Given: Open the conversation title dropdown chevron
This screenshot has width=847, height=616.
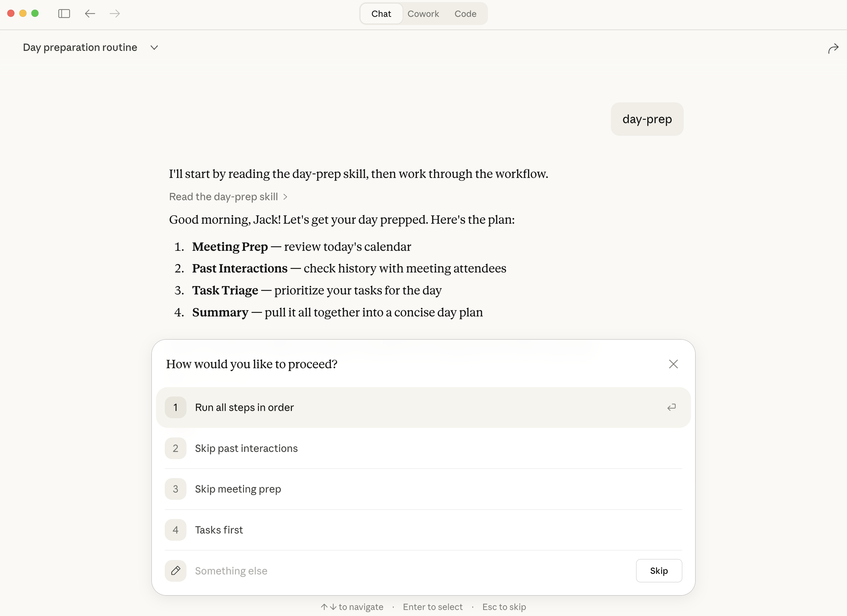Looking at the screenshot, I should tap(154, 48).
